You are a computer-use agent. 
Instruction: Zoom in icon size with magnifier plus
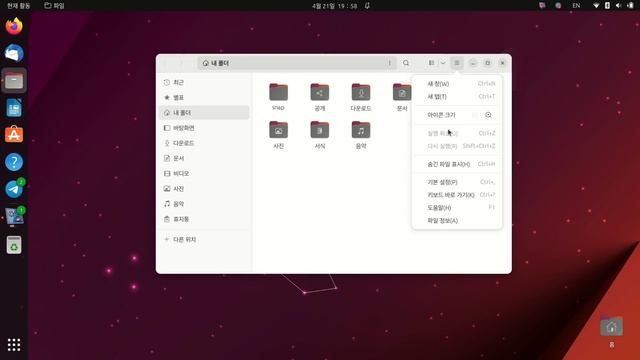pos(488,115)
